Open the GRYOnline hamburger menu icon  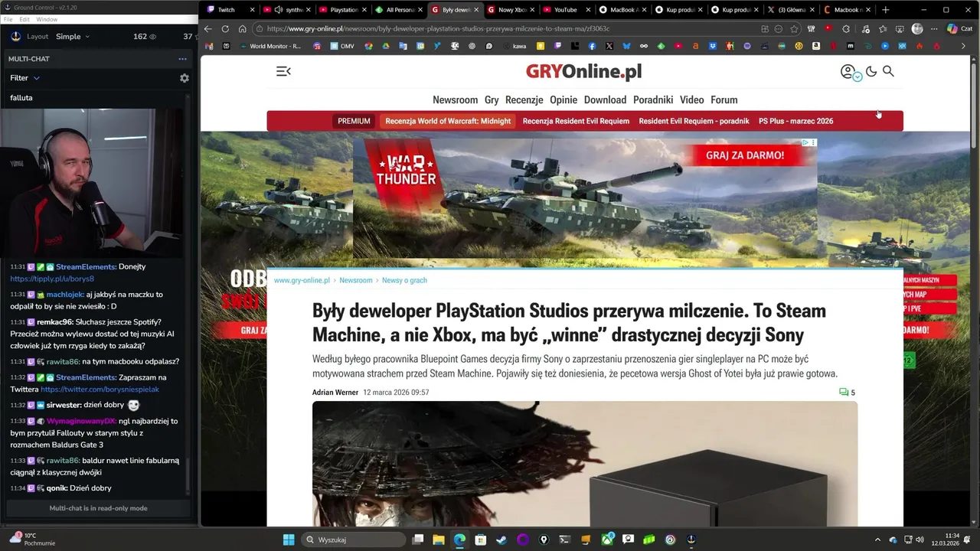tap(283, 71)
